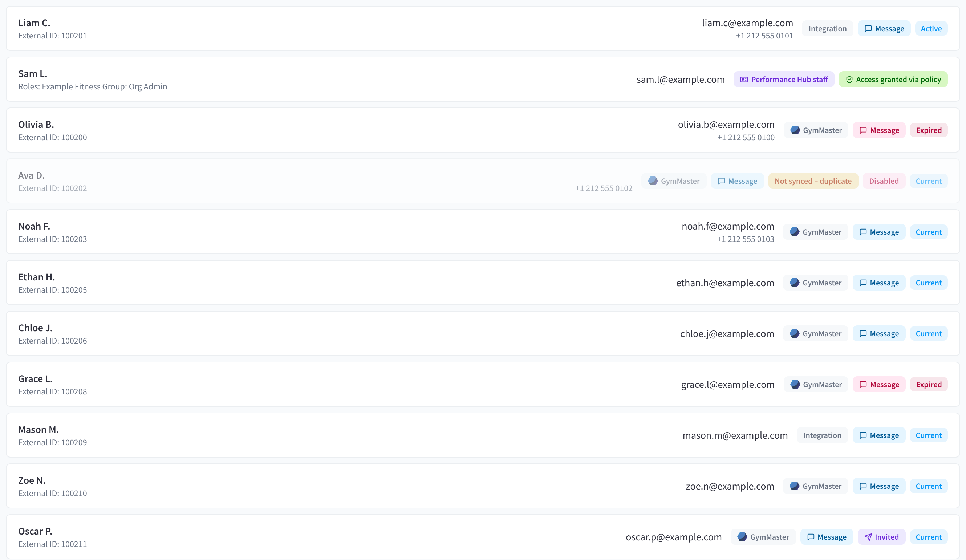Click the email chloe.j@example.com

tap(727, 334)
